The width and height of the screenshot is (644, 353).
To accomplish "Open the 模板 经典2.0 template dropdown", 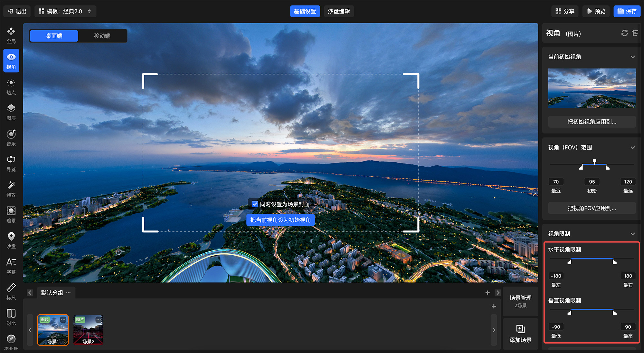I will pos(65,11).
